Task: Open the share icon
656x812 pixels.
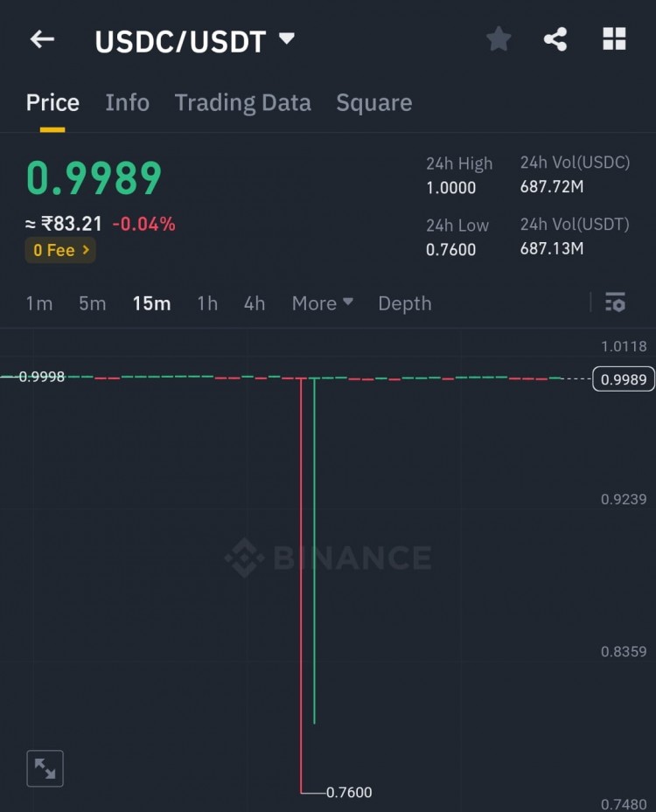Action: (555, 39)
